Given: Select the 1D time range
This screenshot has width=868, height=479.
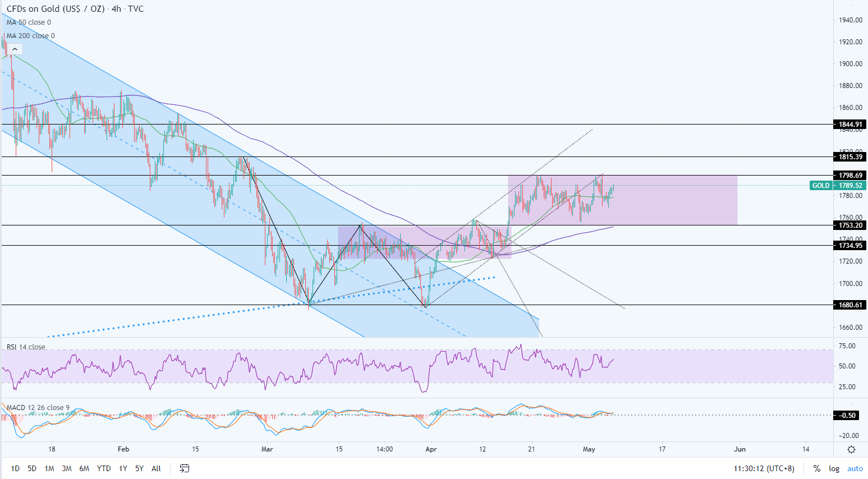Looking at the screenshot, I should point(15,468).
